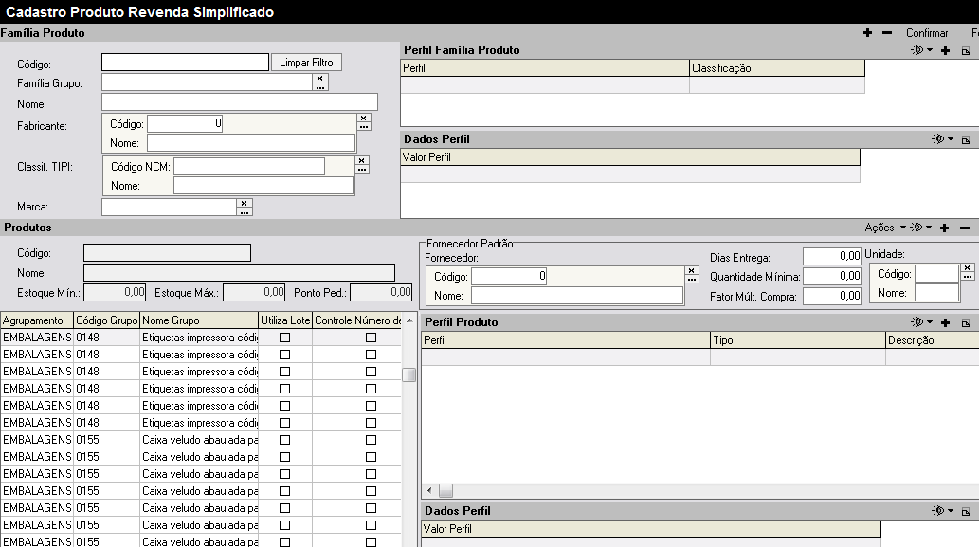Click the Agrupamento column header
This screenshot has width=980, height=548.
(x=37, y=320)
